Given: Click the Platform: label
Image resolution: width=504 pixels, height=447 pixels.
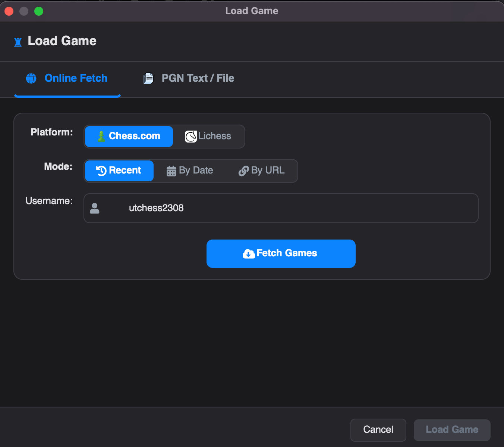Looking at the screenshot, I should click(x=52, y=132).
